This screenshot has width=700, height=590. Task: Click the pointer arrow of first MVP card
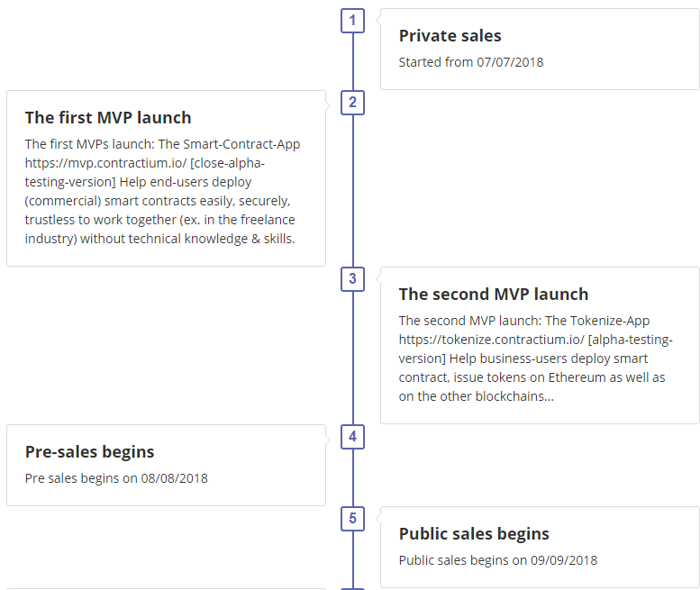328,104
